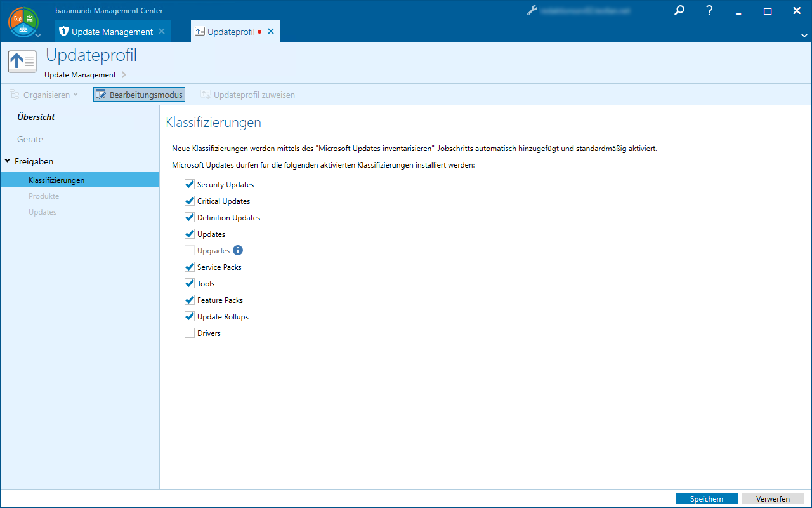
Task: Toggle the Update Rollups checkbox
Action: click(190, 316)
